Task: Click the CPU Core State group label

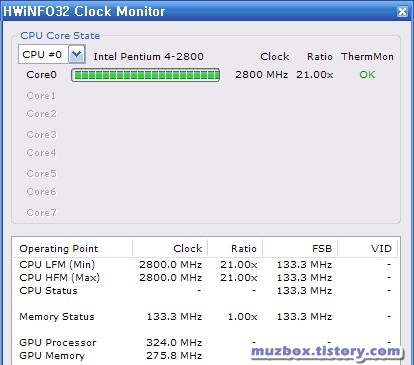Action: 60,36
